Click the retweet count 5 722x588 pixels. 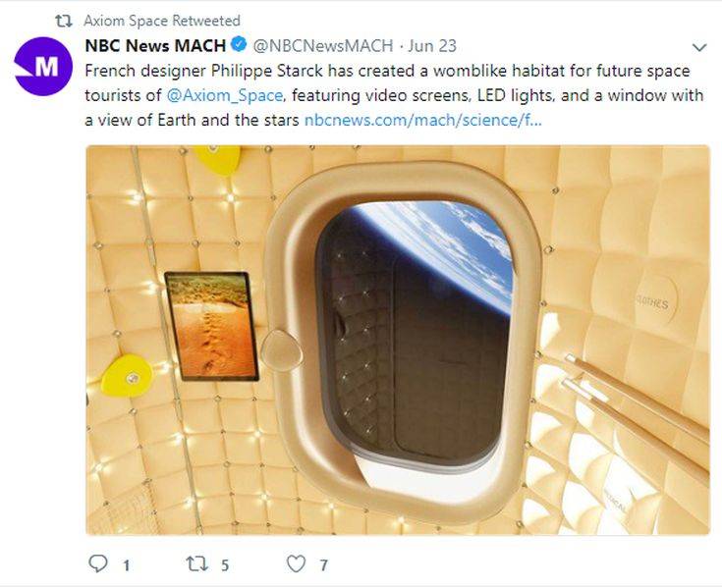[225, 564]
